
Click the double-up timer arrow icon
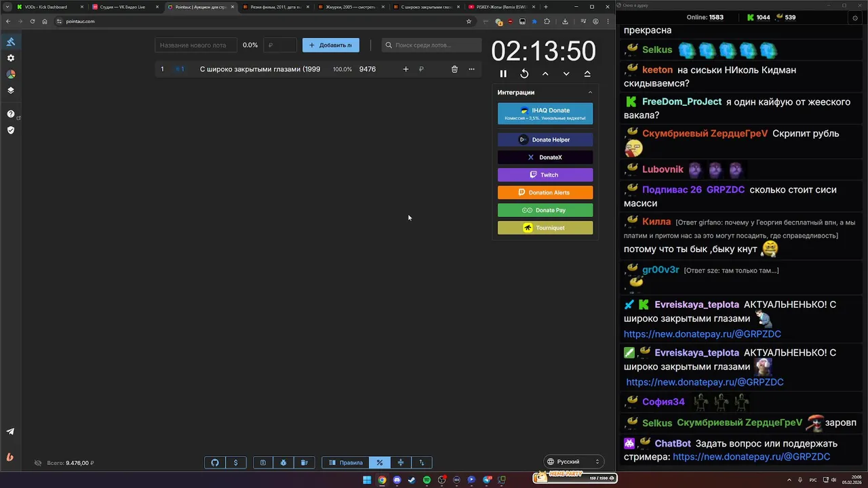pos(587,73)
